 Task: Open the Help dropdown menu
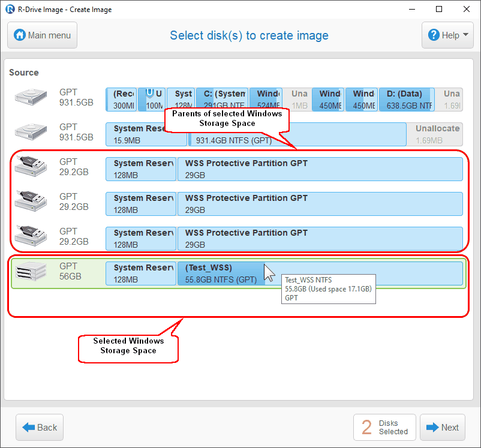click(x=447, y=35)
